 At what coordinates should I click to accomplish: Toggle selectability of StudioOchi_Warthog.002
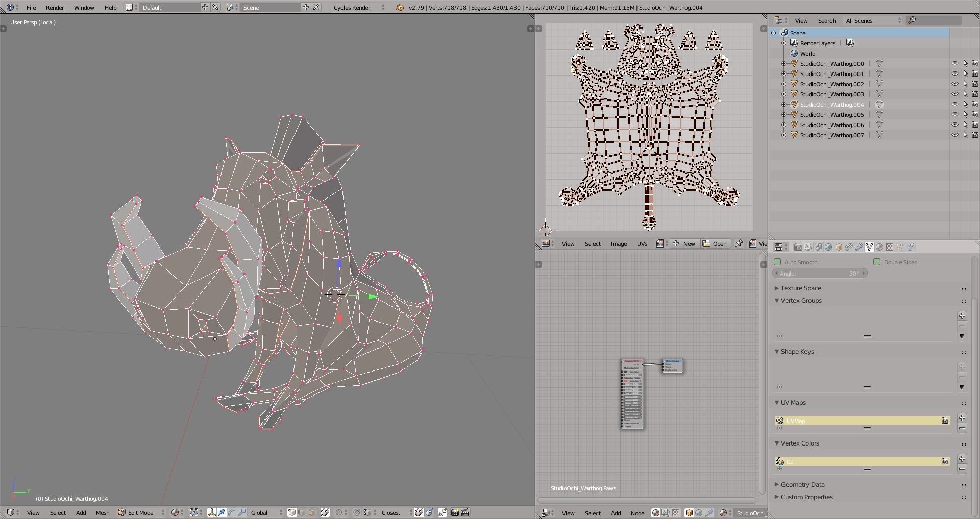click(965, 84)
